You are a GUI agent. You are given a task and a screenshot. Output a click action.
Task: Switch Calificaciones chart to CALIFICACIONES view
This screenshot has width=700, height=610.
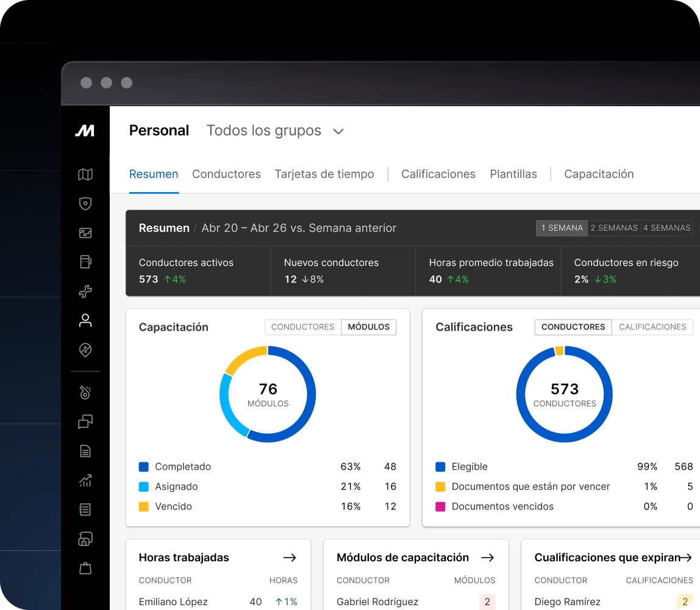pyautogui.click(x=652, y=327)
